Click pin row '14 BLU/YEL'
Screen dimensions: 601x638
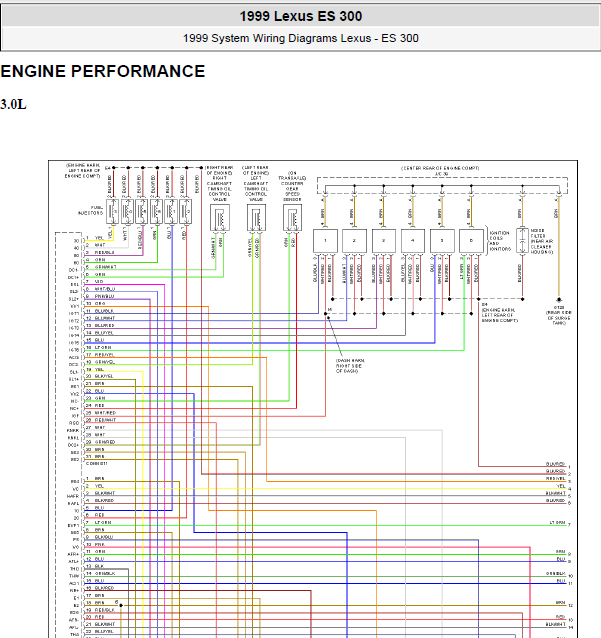pyautogui.click(x=100, y=333)
